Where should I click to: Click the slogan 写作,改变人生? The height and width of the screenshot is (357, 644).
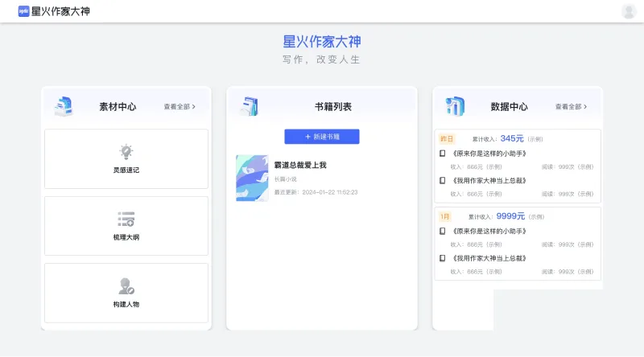(321, 59)
